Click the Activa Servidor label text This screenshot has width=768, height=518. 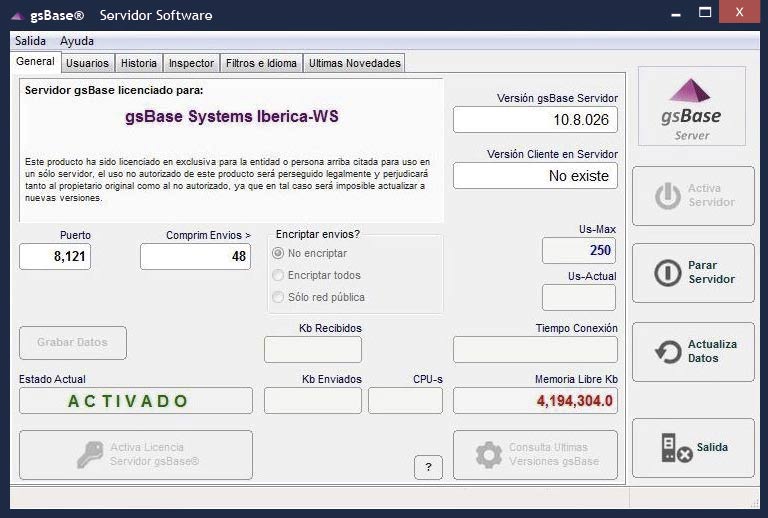point(711,195)
